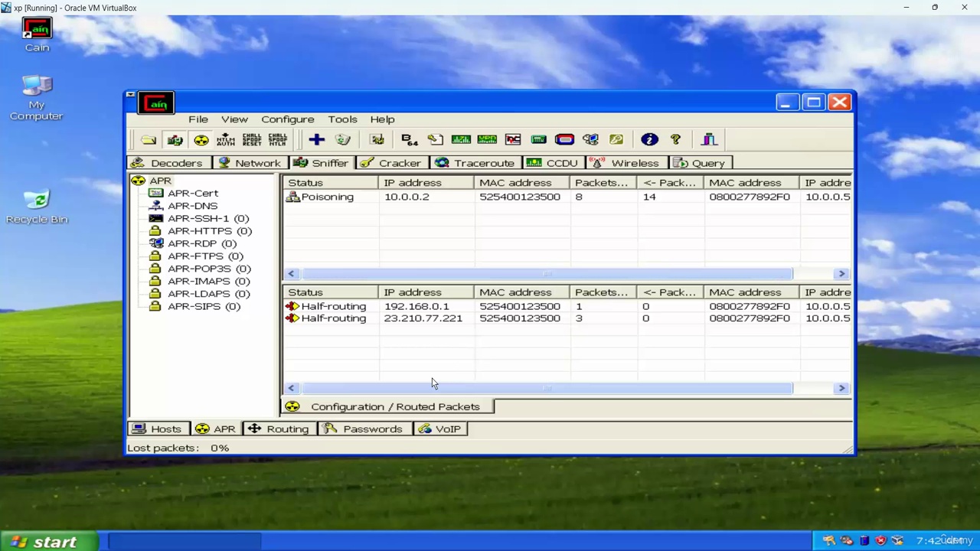Select the Hosts bottom tab
Screen dimensions: 980x551
pos(158,429)
